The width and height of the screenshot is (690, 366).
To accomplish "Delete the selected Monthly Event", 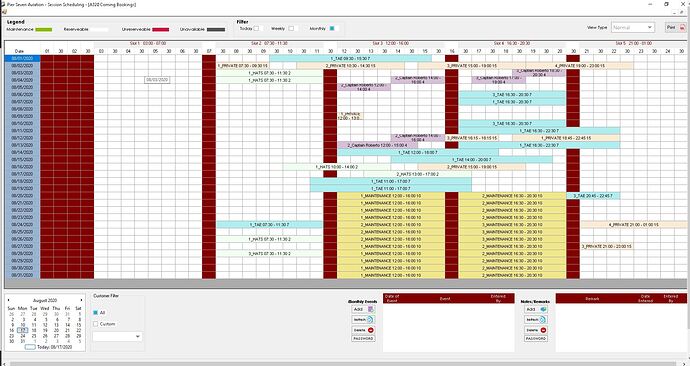I will (x=363, y=329).
